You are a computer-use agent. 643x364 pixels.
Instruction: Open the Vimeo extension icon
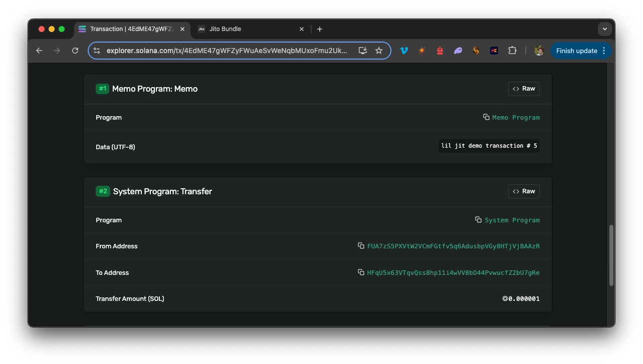coord(404,51)
